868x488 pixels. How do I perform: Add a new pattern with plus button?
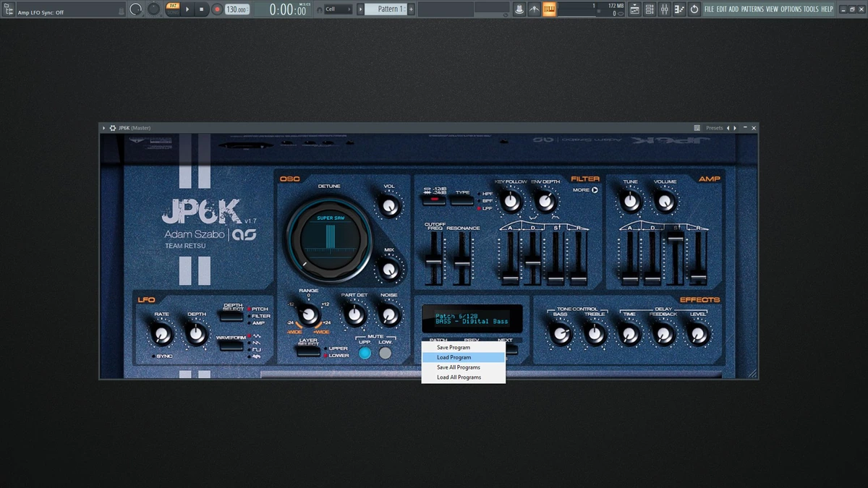coord(412,9)
